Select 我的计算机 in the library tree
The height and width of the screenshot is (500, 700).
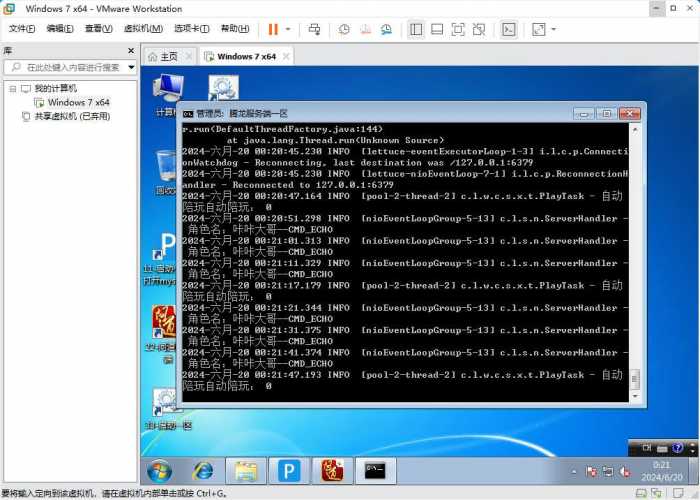tap(55, 88)
